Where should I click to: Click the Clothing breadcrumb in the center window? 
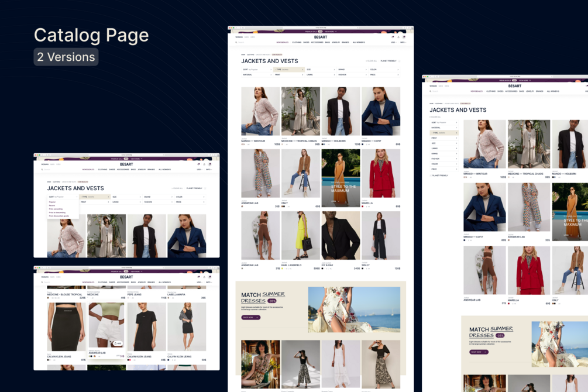250,55
